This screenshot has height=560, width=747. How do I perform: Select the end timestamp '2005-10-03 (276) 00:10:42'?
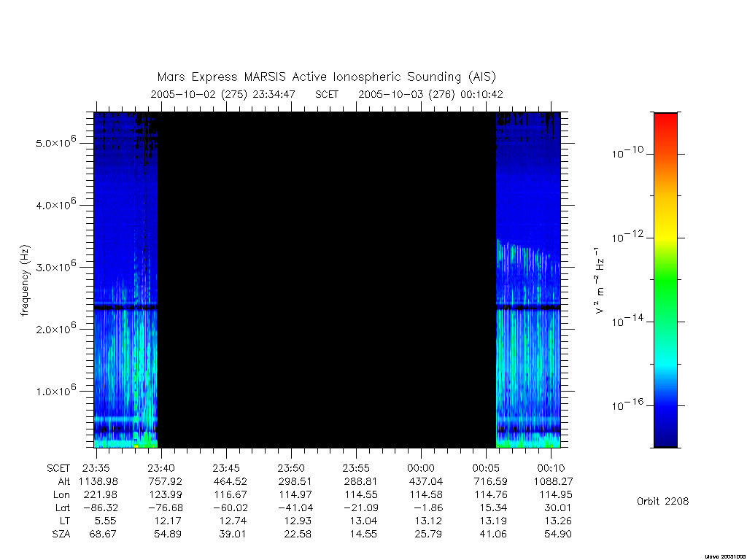click(x=430, y=94)
